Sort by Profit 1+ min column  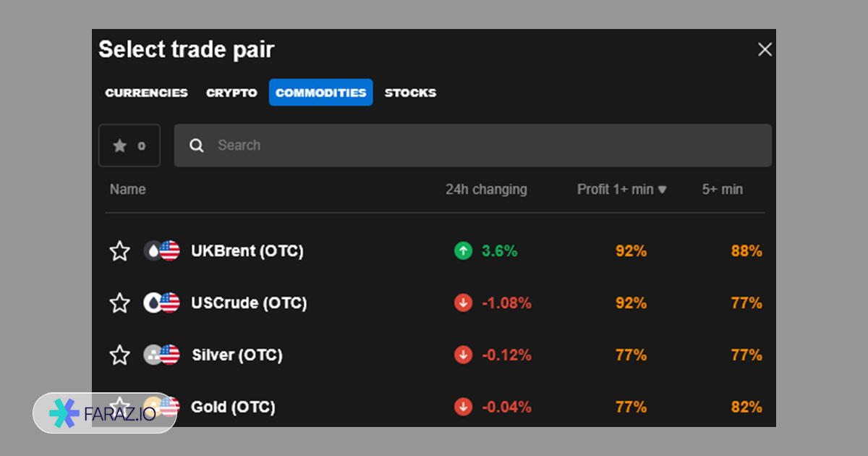(621, 190)
